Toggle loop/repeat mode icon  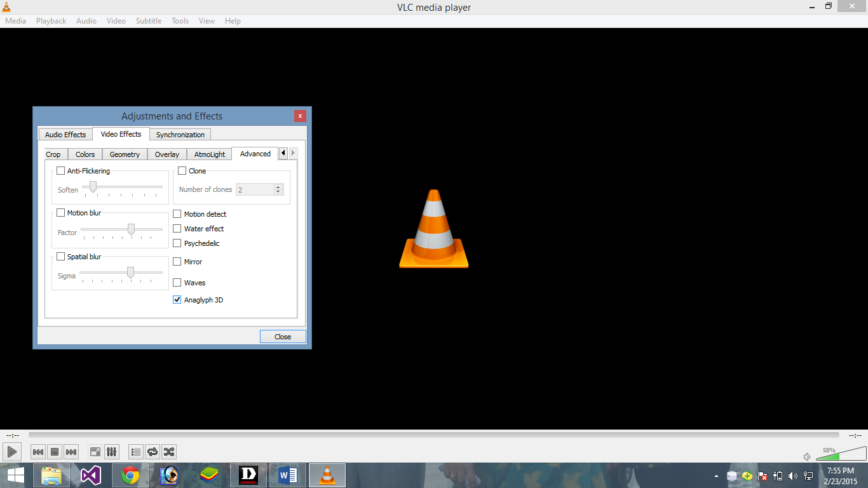coord(153,452)
